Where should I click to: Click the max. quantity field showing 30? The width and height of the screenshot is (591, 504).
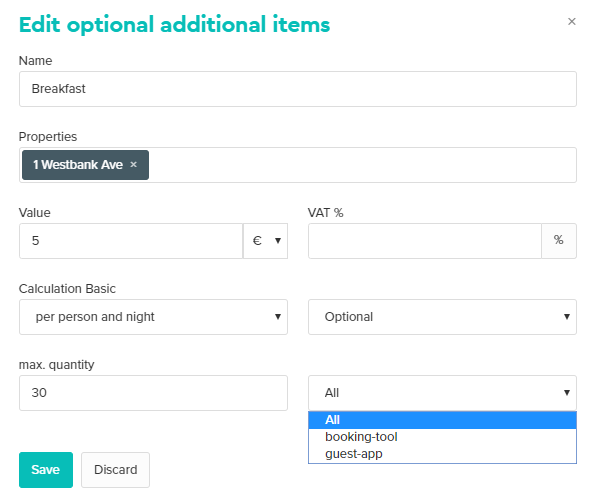tap(153, 393)
